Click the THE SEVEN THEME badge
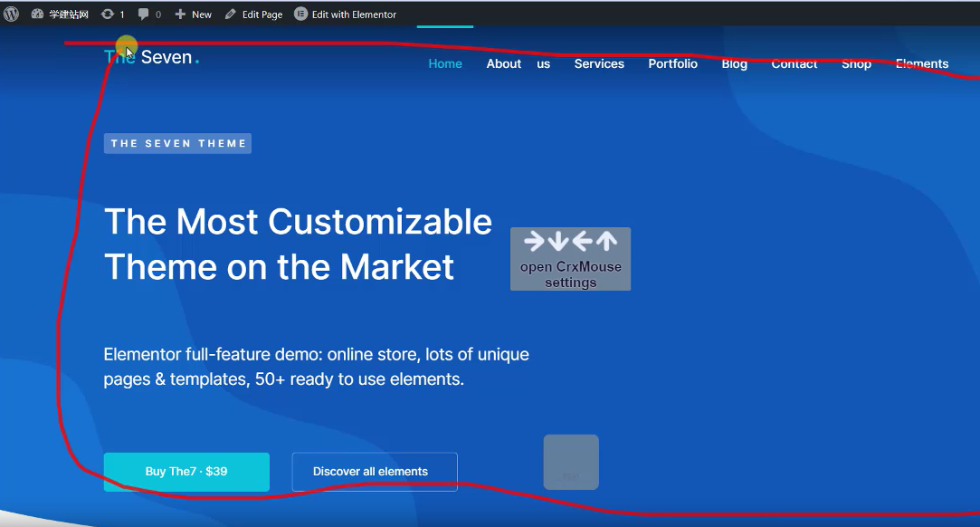This screenshot has height=527, width=980. point(177,143)
